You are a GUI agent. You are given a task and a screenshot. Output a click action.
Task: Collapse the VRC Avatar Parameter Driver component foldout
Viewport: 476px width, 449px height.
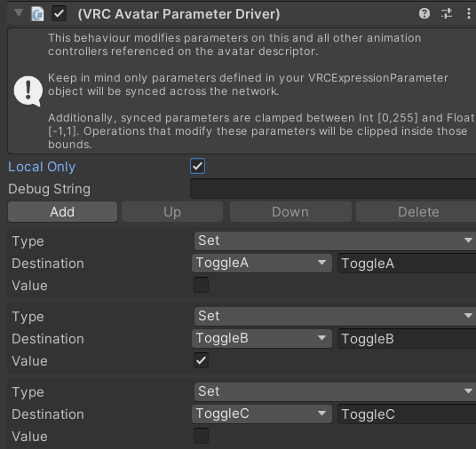[19, 13]
